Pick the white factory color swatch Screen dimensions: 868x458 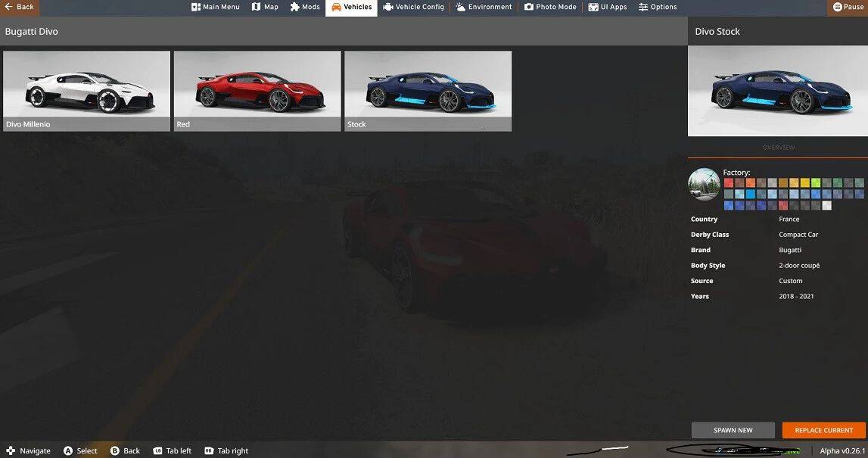click(826, 205)
